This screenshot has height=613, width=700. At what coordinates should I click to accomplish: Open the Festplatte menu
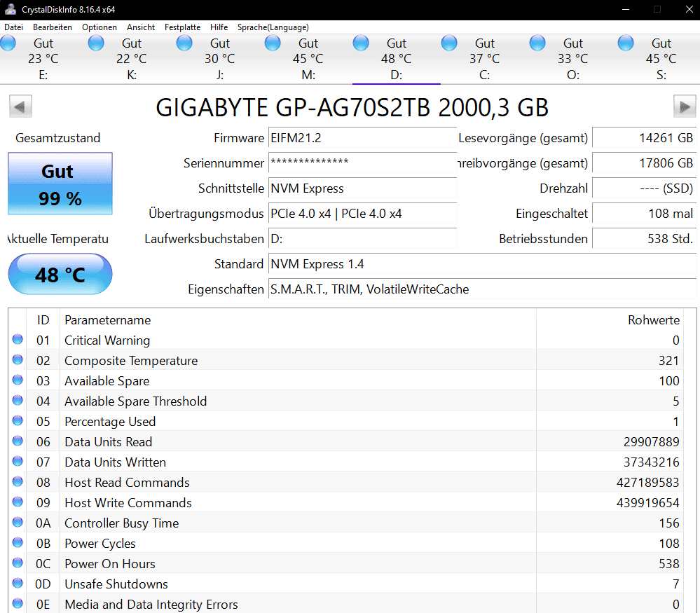pyautogui.click(x=182, y=27)
